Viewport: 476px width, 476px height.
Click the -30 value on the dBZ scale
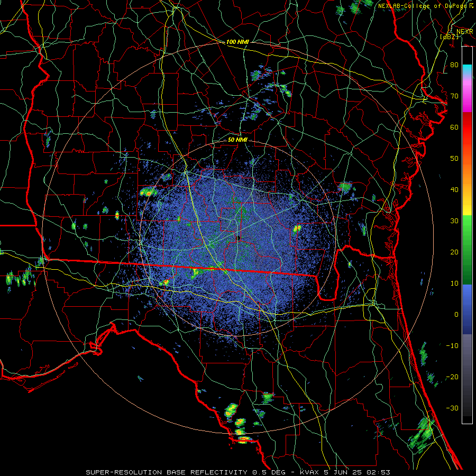(452, 408)
